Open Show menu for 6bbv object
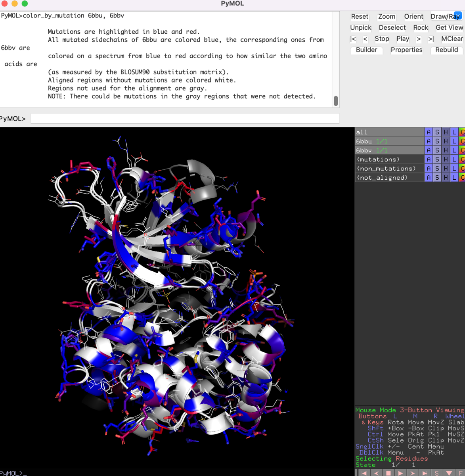Image resolution: width=465 pixels, height=476 pixels. pyautogui.click(x=437, y=150)
